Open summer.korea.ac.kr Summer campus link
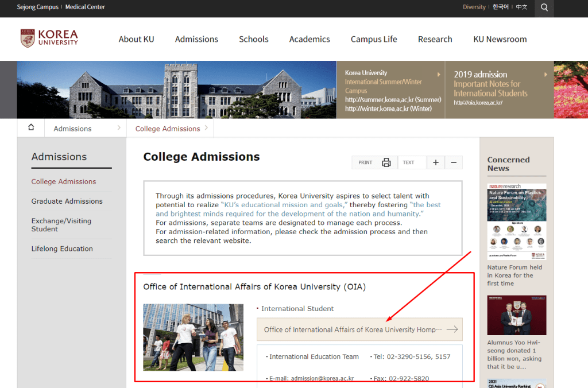Viewport: 588px width, 388px height. pyautogui.click(x=393, y=100)
